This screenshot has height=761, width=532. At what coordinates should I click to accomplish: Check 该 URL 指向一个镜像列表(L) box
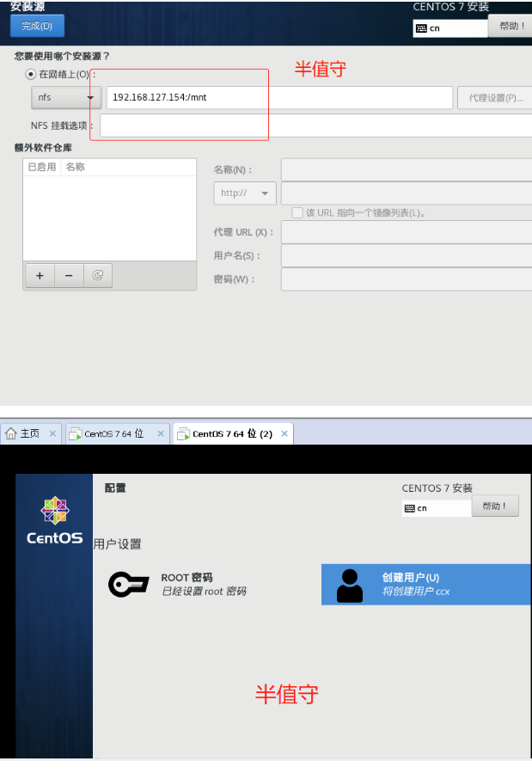click(297, 212)
